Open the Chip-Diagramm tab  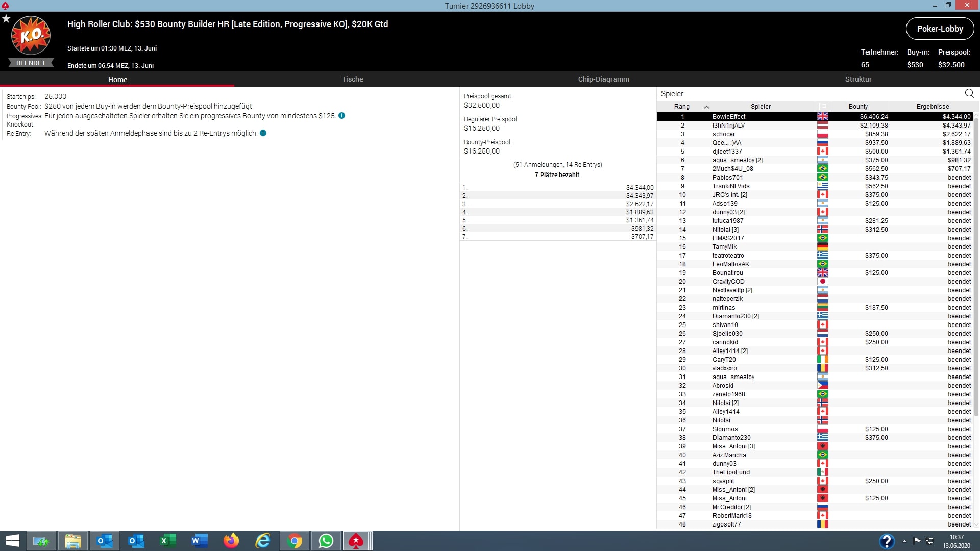603,79
